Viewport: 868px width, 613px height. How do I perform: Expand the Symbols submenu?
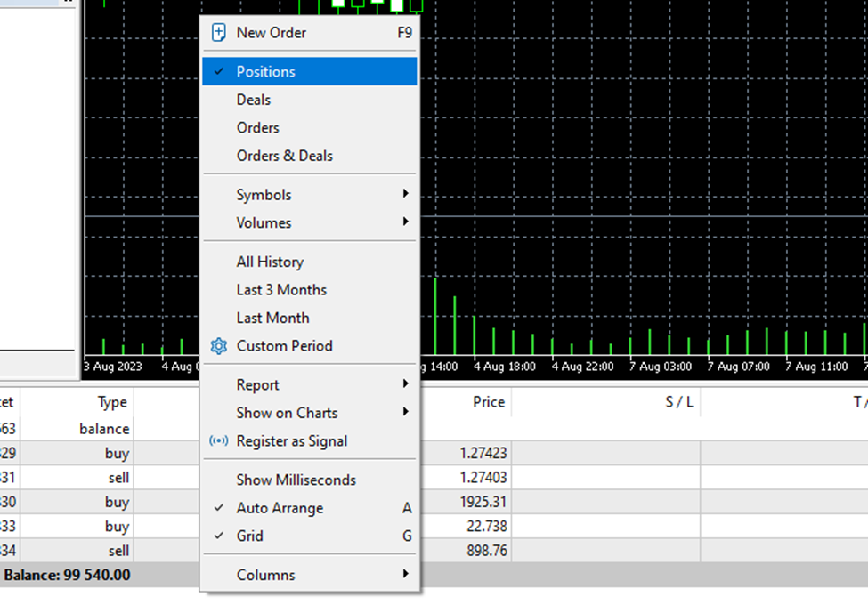pos(310,195)
